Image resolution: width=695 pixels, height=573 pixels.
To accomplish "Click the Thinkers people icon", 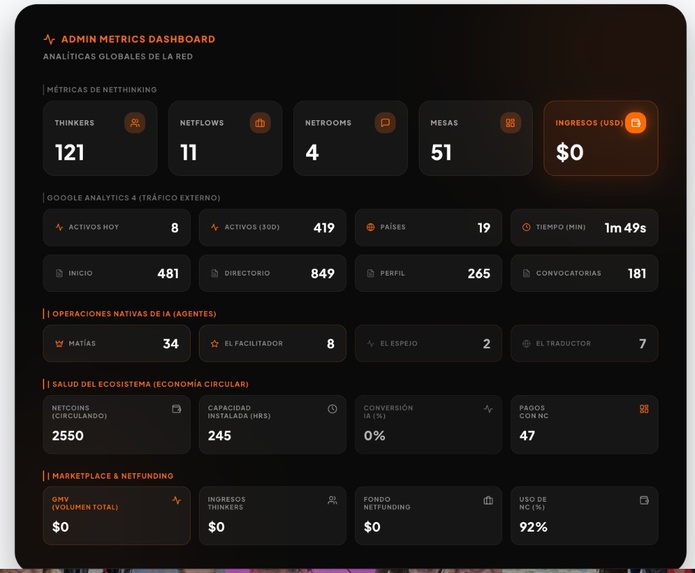I will (135, 123).
